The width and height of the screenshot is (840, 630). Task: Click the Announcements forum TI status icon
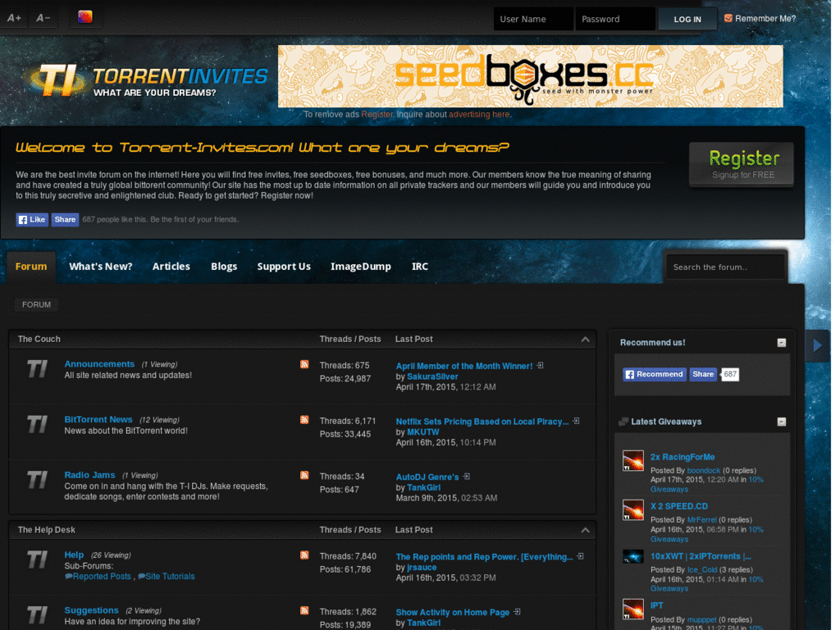[x=38, y=369]
